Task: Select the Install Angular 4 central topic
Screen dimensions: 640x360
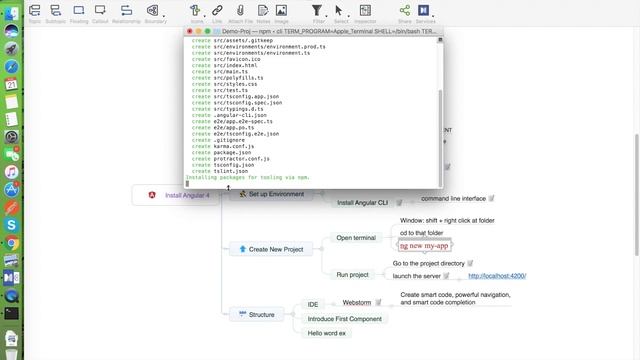Action: [x=176, y=195]
